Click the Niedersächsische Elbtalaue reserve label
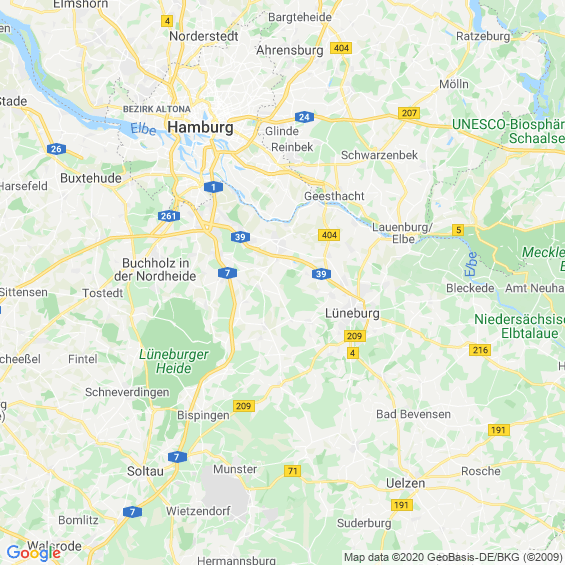565x565 pixels. (x=520, y=326)
